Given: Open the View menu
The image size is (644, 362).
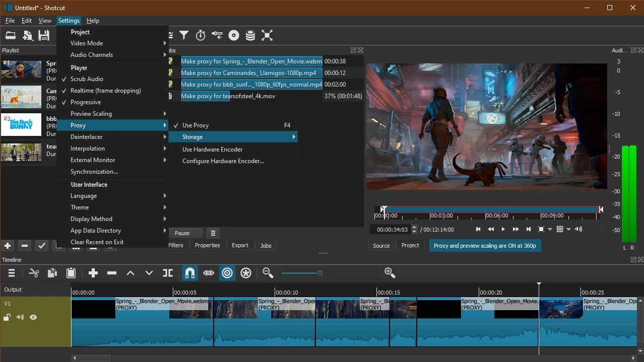Looking at the screenshot, I should pos(45,21).
